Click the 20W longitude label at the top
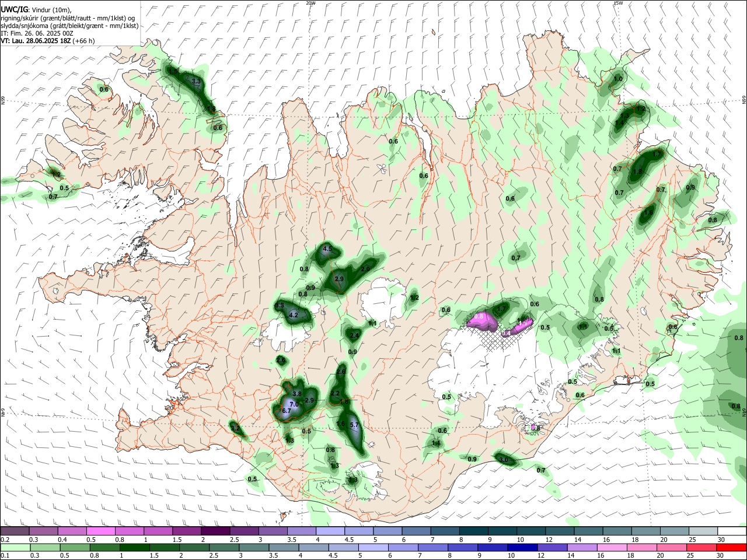The width and height of the screenshot is (747, 560). pos(310,3)
